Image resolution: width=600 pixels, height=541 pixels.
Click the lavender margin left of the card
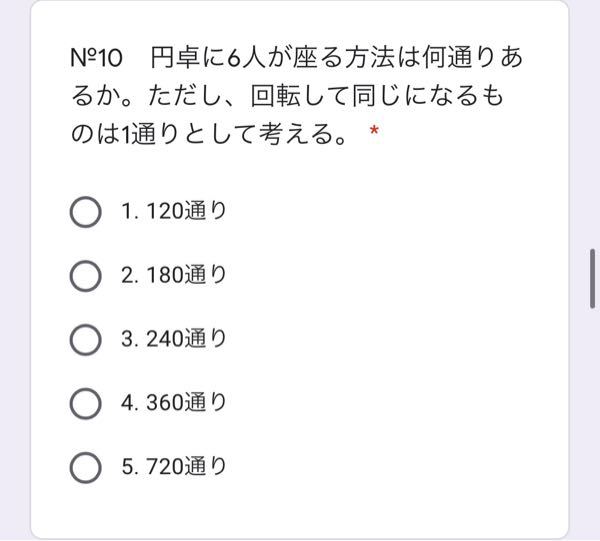[x=15, y=270]
